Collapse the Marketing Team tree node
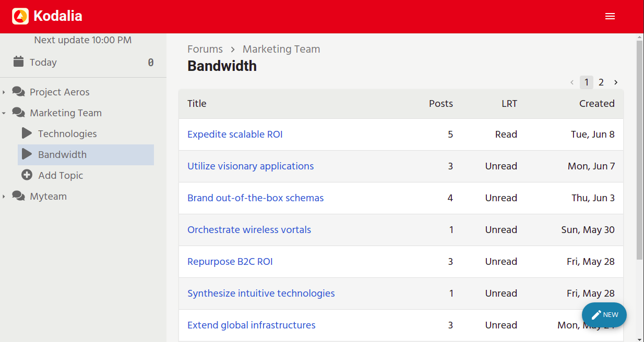Image resolution: width=644 pixels, height=342 pixels. point(4,113)
